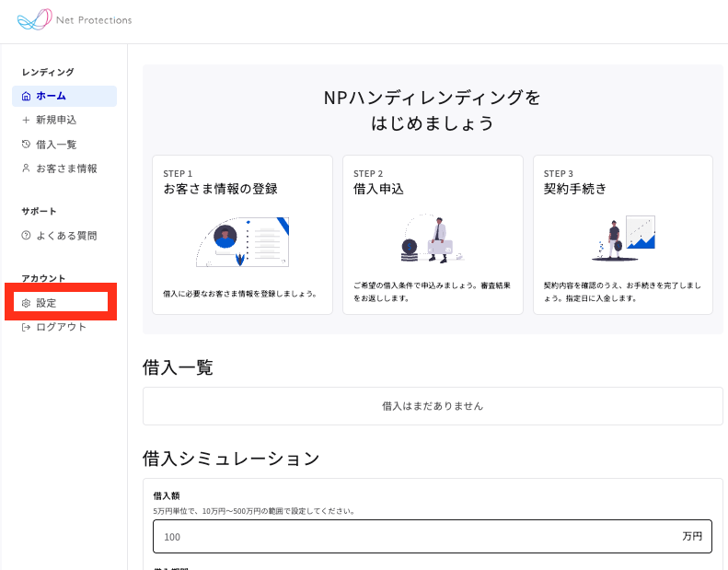The image size is (728, 570).
Task: Select ログアウト to sign out
Action: (61, 327)
